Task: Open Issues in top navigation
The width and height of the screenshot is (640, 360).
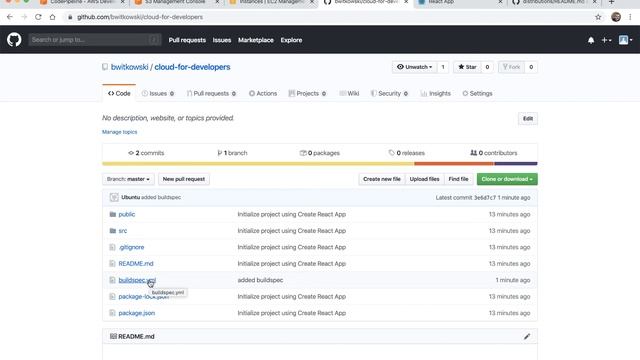Action: pos(222,40)
